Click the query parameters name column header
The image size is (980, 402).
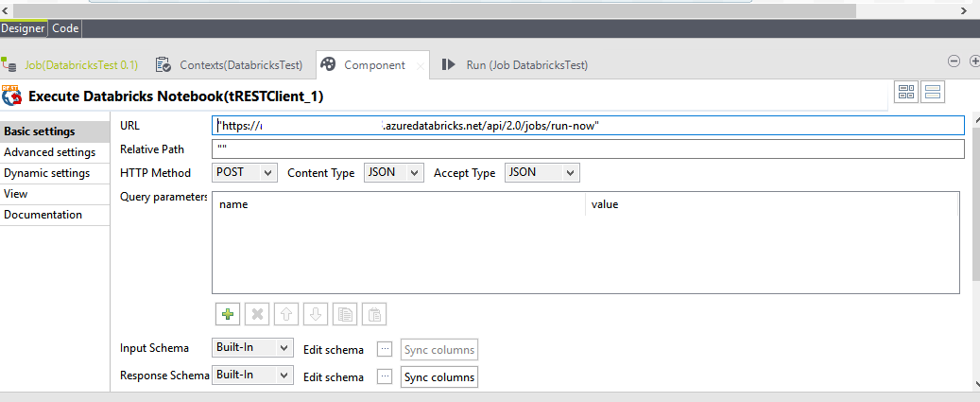click(x=399, y=204)
